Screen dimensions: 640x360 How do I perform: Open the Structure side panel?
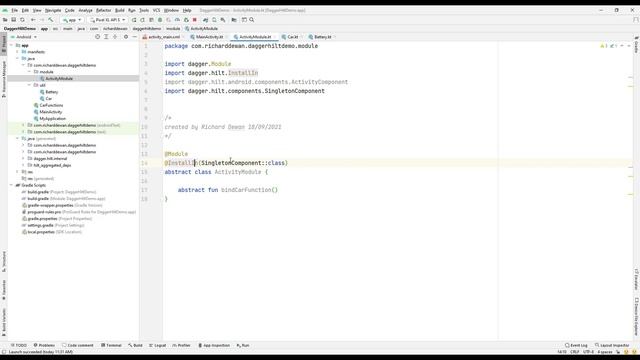pyautogui.click(x=4, y=261)
